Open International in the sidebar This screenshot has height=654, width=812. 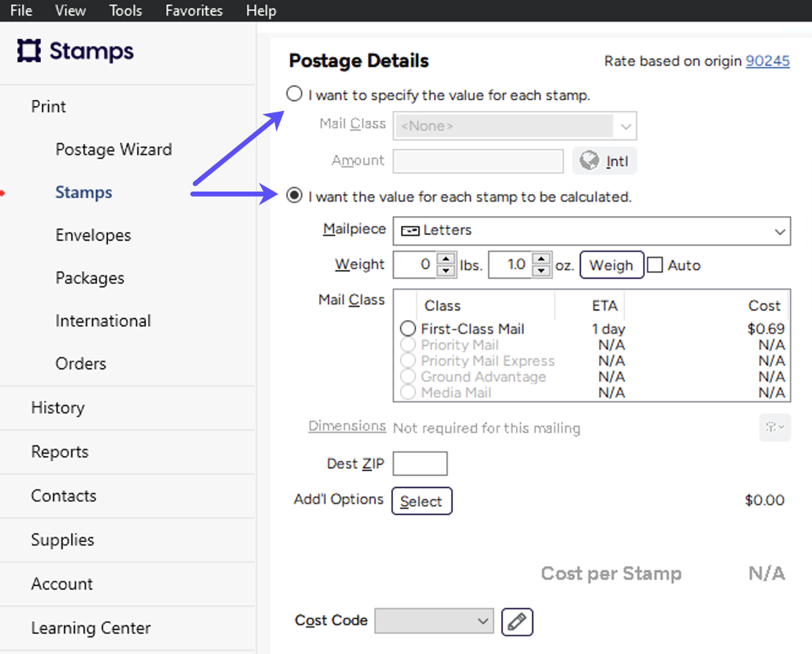(103, 321)
